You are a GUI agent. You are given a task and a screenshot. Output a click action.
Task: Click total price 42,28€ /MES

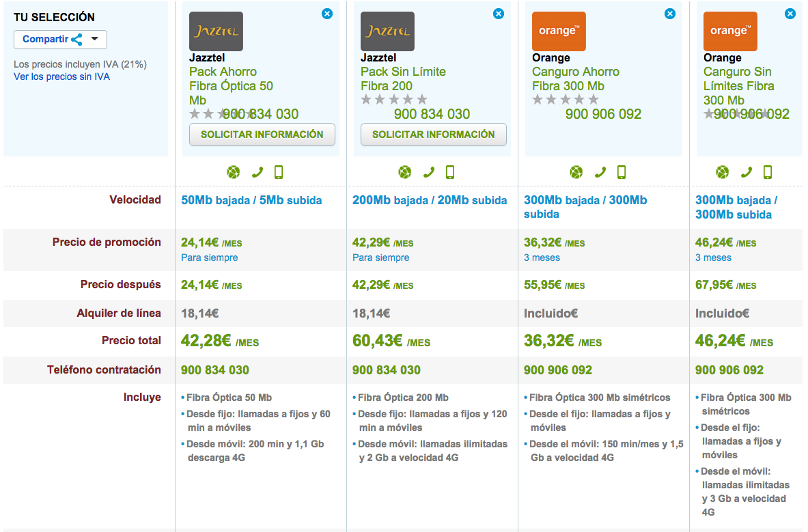click(220, 341)
